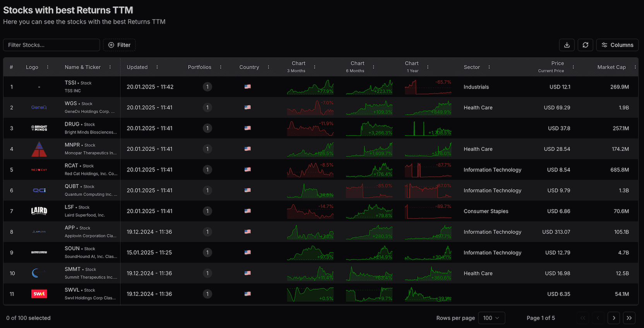Open the GeneDx company logo
This screenshot has width=644, height=328.
[x=39, y=108]
